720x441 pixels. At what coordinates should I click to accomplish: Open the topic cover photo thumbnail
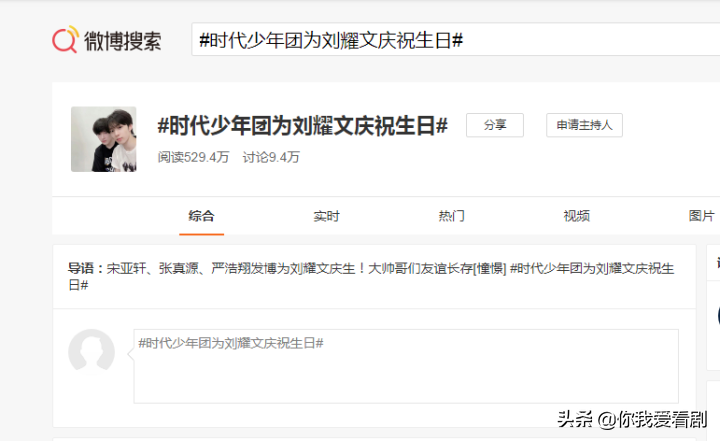104,139
